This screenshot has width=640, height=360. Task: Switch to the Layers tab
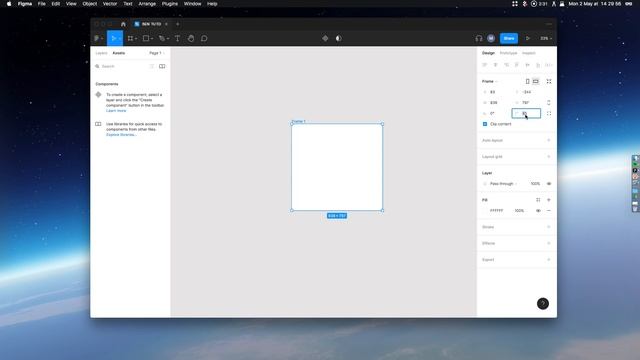[x=101, y=53]
